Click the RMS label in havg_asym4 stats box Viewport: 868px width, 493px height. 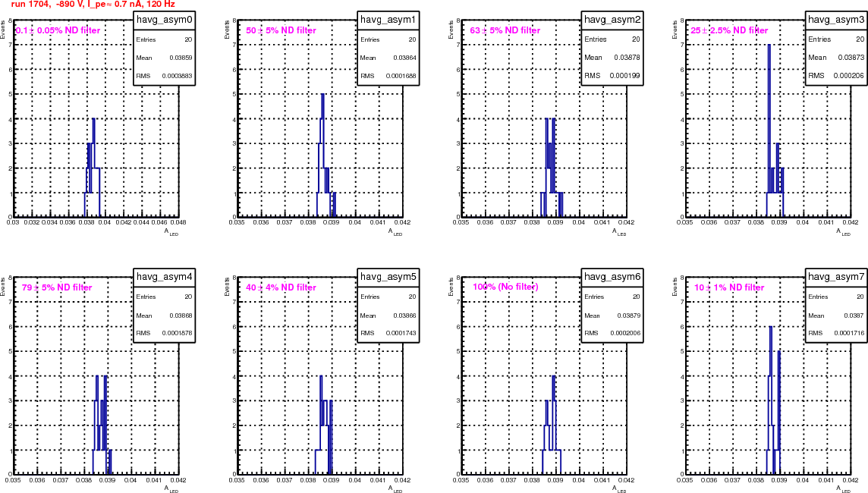pos(143,333)
